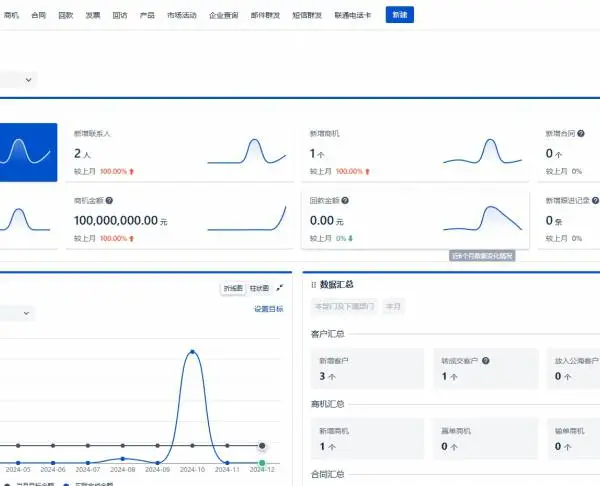The width and height of the screenshot is (600, 486).
Task: Click the help icon next to 新增跟进记录
Action: point(595,201)
